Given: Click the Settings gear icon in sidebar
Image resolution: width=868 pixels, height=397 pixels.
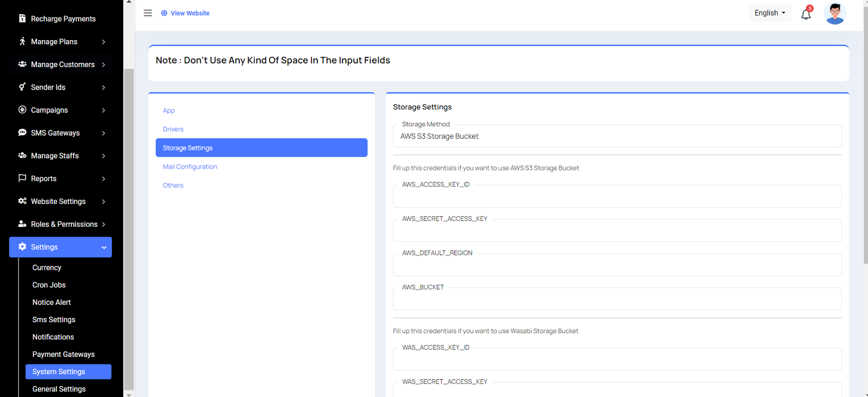Looking at the screenshot, I should click(22, 247).
